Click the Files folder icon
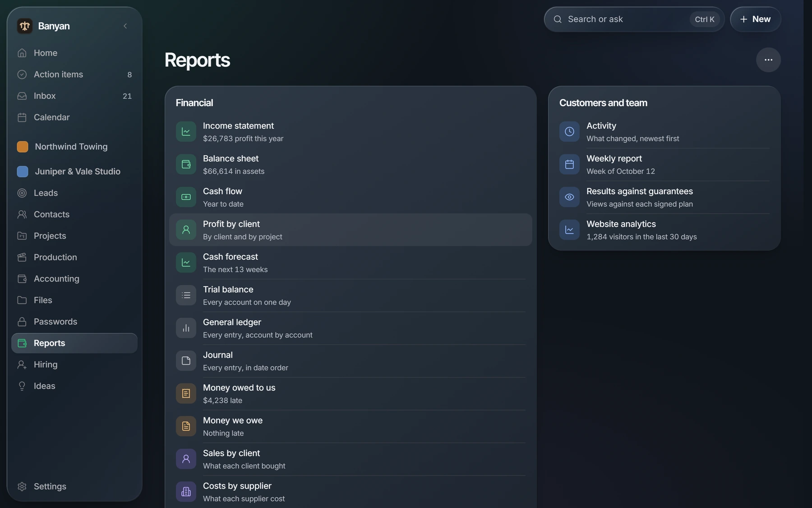 pyautogui.click(x=22, y=300)
